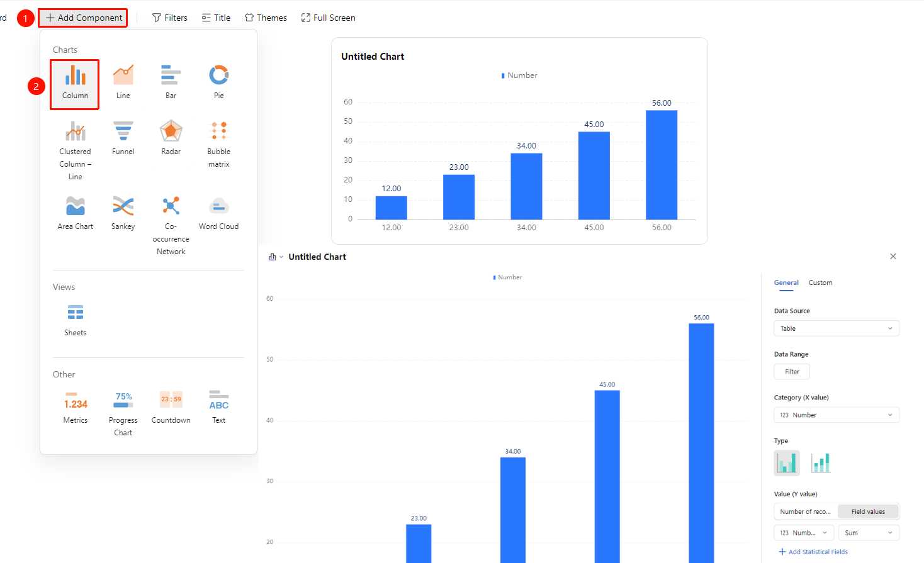Image resolution: width=924 pixels, height=563 pixels.
Task: Switch to the General tab
Action: (x=786, y=283)
